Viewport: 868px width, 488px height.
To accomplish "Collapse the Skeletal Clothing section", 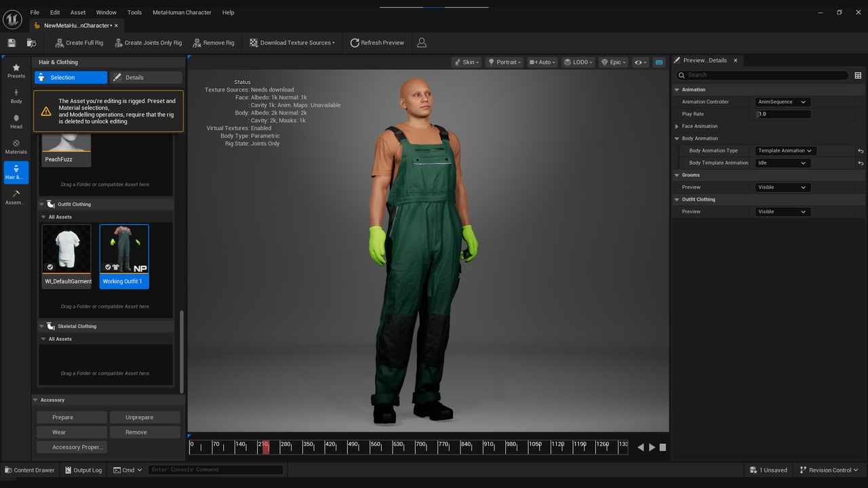I will pos(41,326).
